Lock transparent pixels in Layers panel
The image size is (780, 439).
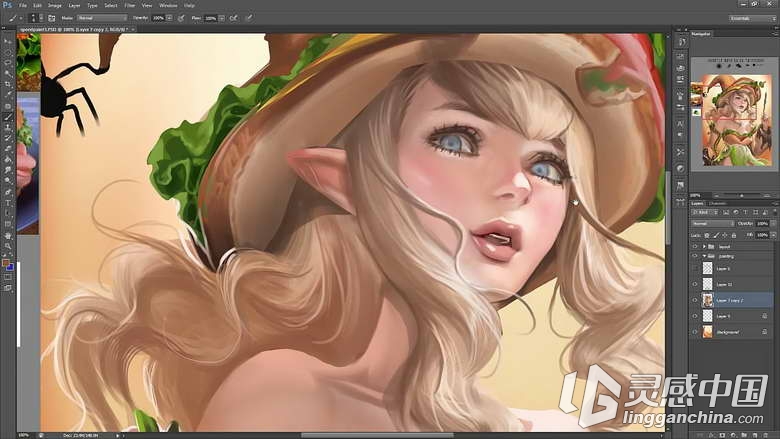point(707,235)
